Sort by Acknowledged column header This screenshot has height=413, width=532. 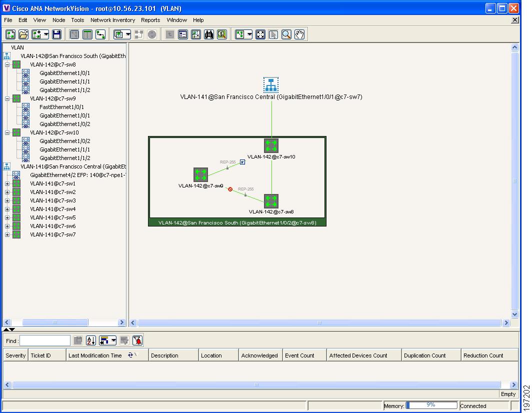point(260,355)
